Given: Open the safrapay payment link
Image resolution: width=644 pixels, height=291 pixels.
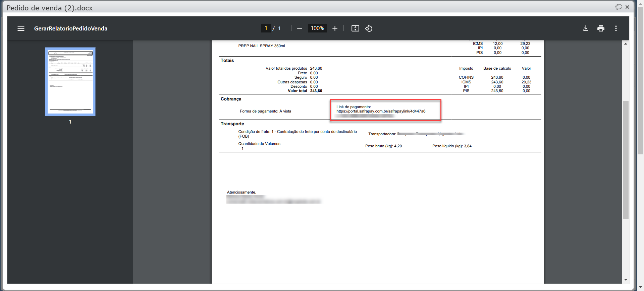Looking at the screenshot, I should click(381, 111).
